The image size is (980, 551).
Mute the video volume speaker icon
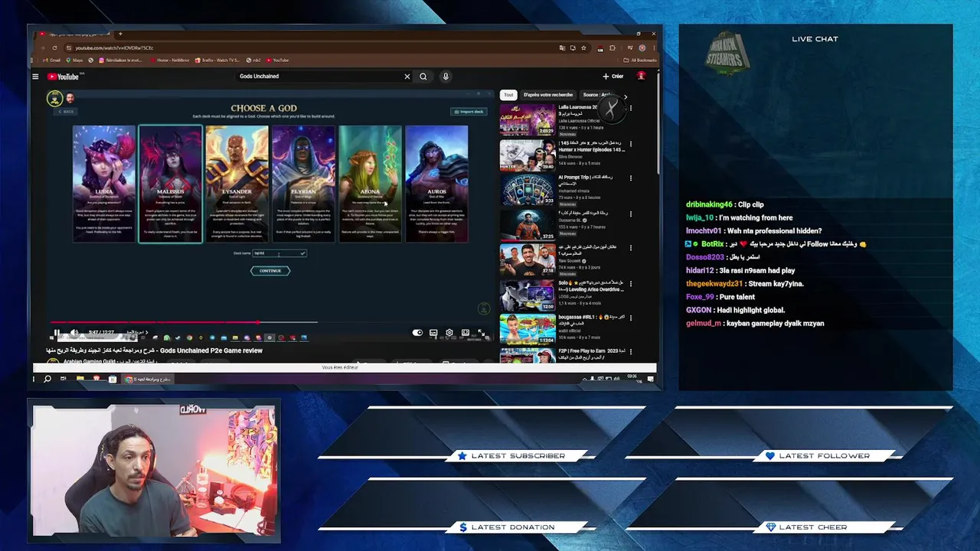coord(74,333)
